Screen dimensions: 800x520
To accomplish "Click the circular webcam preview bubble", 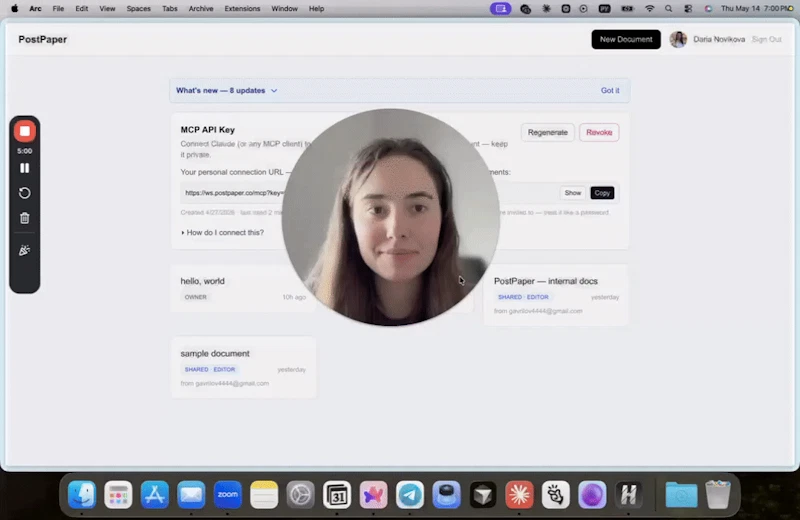I will (x=391, y=217).
